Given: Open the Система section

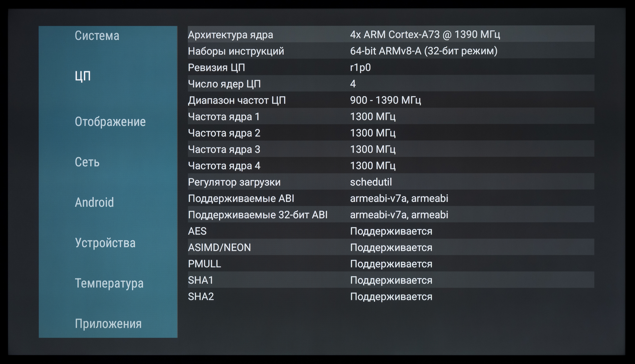Looking at the screenshot, I should point(97,36).
